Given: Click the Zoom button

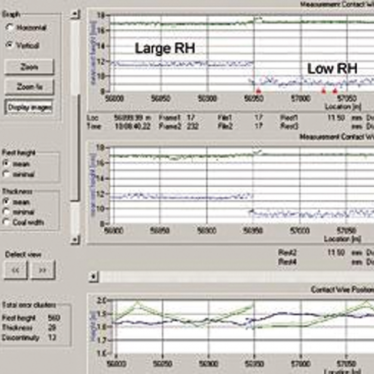Looking at the screenshot, I should (x=29, y=67).
